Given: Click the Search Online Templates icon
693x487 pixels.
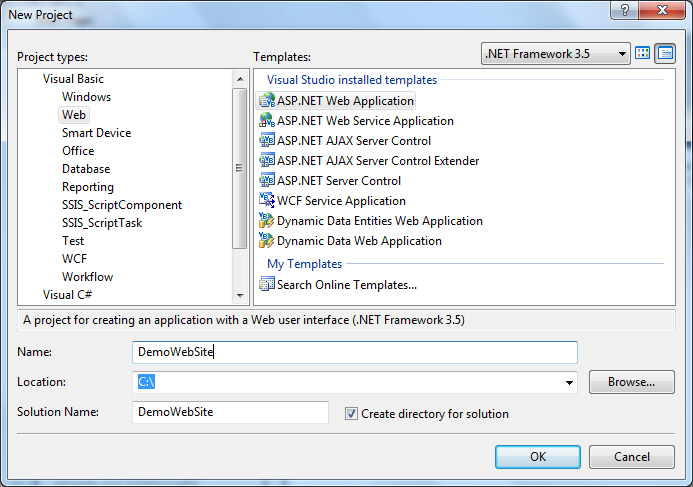Looking at the screenshot, I should point(267,284).
